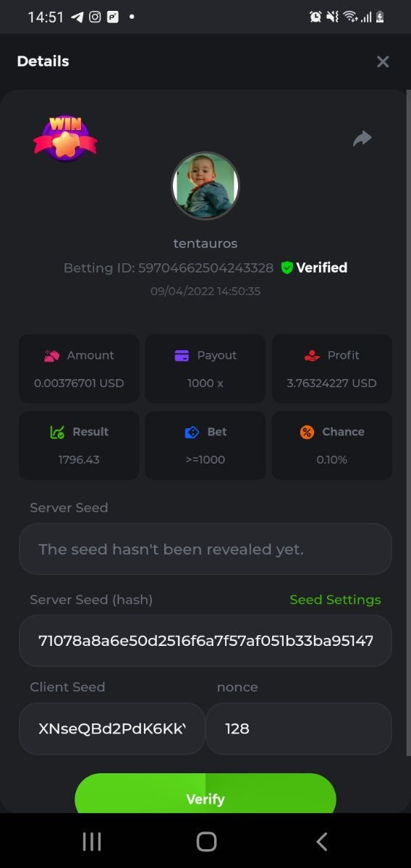Tap the Android back navigation button
The image size is (411, 868).
tap(322, 841)
